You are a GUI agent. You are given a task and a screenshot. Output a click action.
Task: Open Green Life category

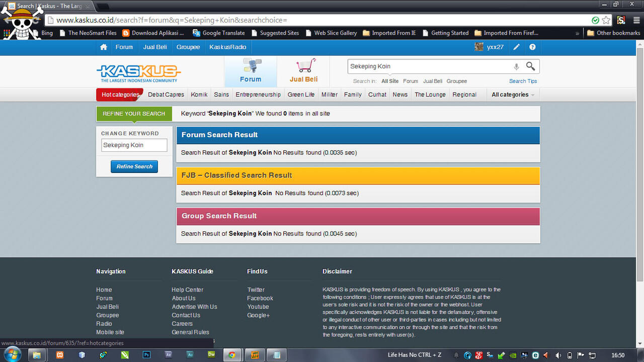coord(301,95)
